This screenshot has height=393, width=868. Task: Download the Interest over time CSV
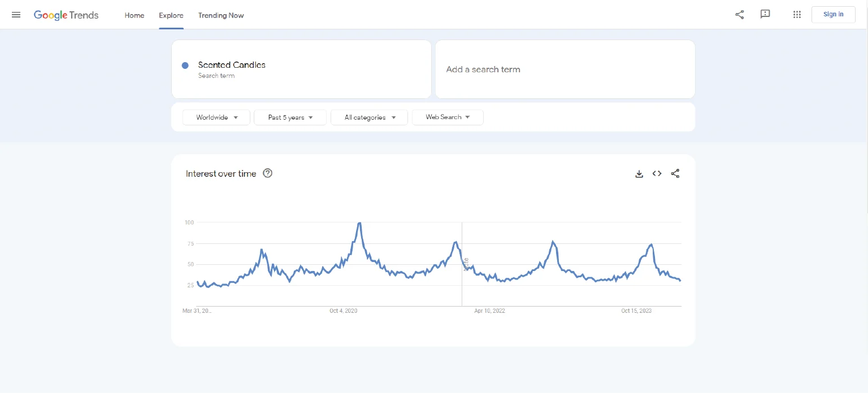[x=639, y=174]
